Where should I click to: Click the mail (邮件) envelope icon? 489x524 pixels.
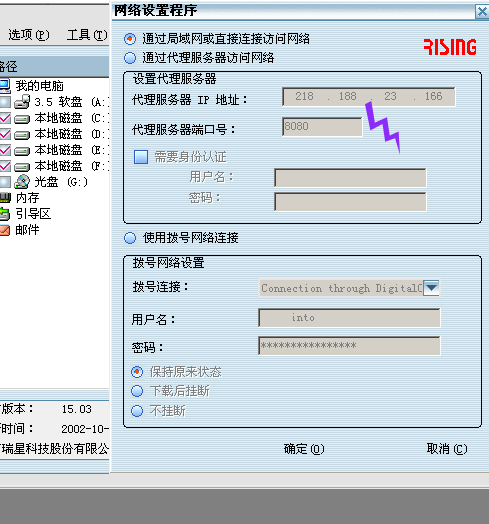point(5,230)
